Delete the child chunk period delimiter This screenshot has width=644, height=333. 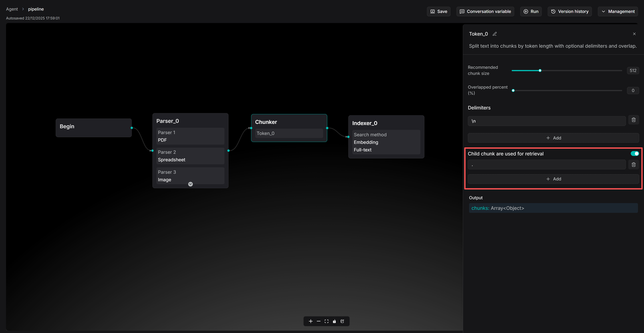click(633, 165)
